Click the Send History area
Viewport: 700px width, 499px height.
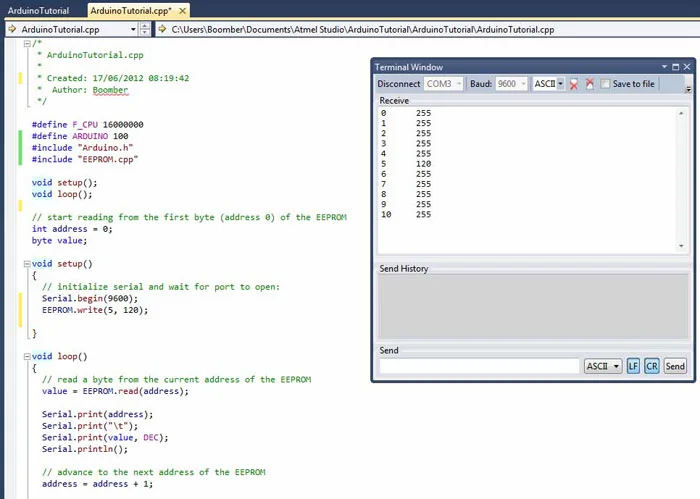tap(533, 306)
